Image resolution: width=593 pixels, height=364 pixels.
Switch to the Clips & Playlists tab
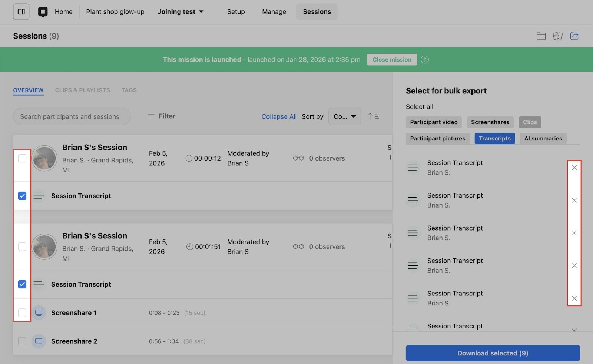tap(82, 90)
